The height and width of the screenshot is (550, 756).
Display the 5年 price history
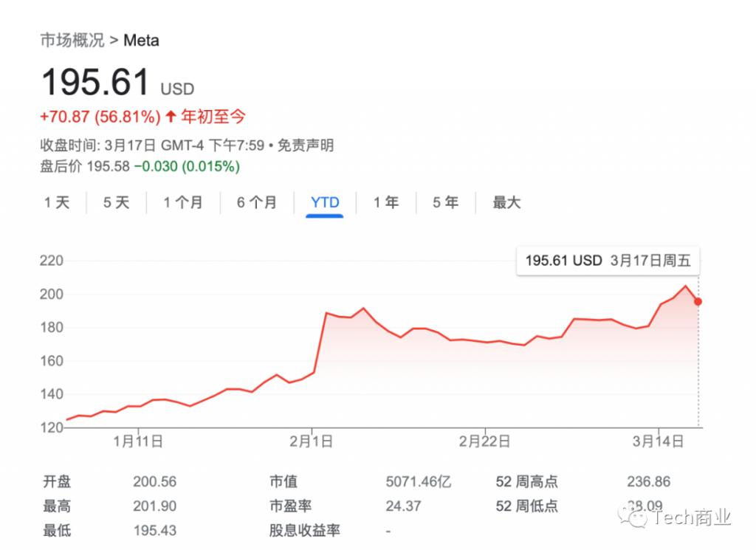(444, 202)
